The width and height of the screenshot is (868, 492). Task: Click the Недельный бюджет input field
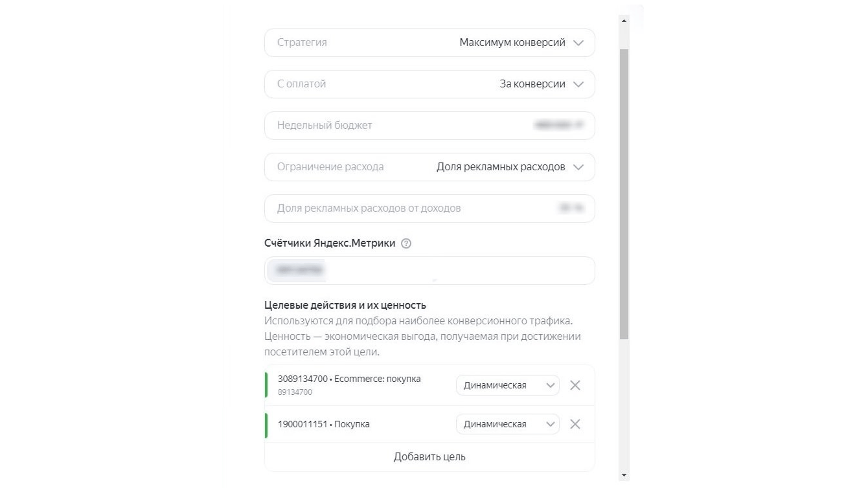click(x=429, y=126)
